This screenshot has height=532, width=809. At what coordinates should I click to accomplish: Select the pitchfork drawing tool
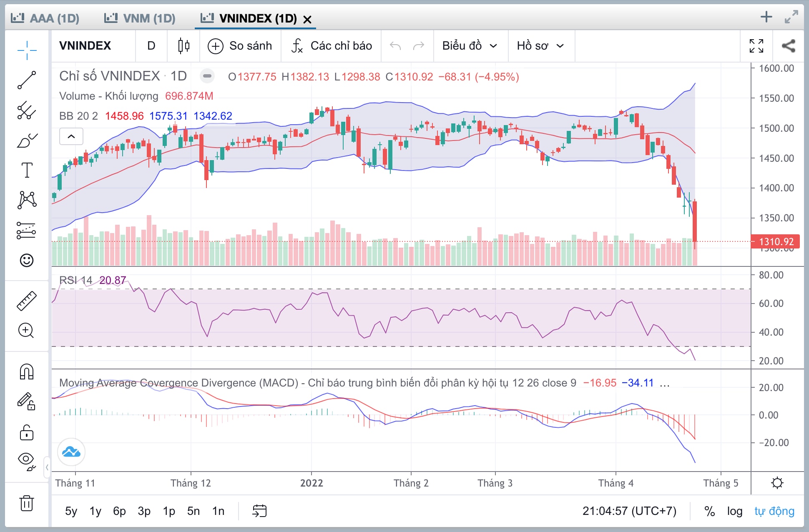27,110
